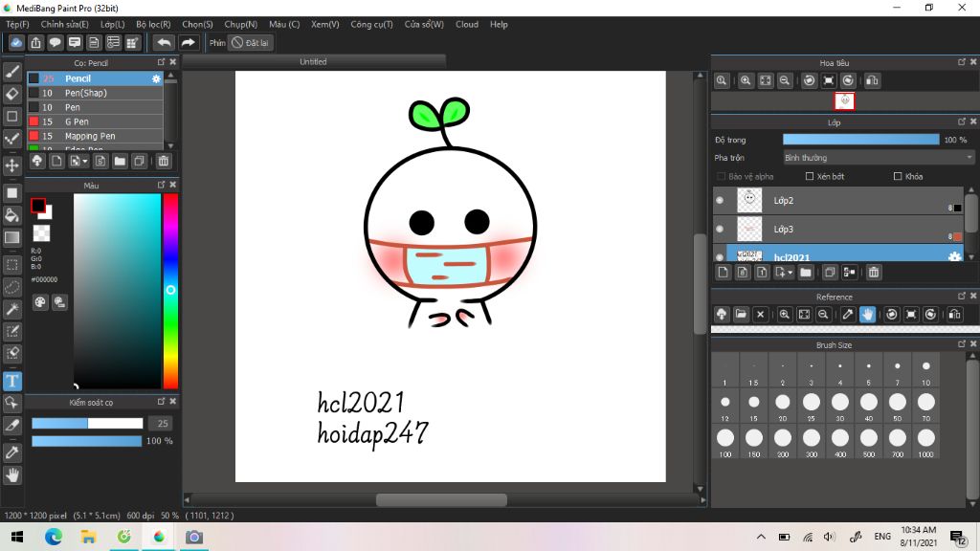980x551 pixels.
Task: Hide the Lớp2 layer
Action: (720, 201)
